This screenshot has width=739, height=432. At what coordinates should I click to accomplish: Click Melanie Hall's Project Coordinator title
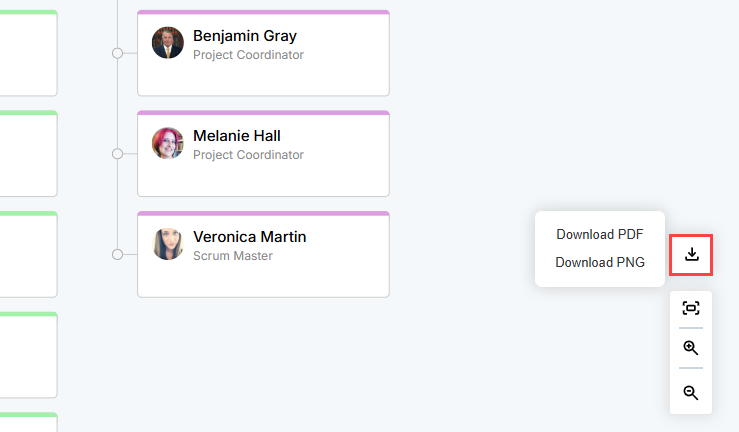tap(248, 155)
